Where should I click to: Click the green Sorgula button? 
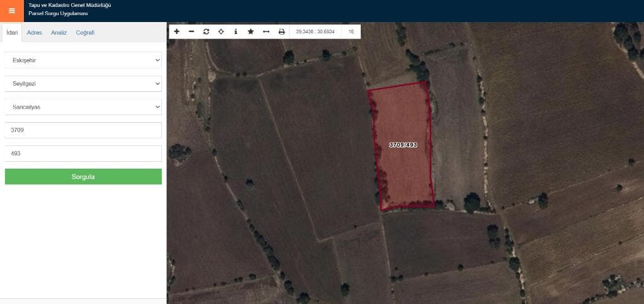pos(83,177)
